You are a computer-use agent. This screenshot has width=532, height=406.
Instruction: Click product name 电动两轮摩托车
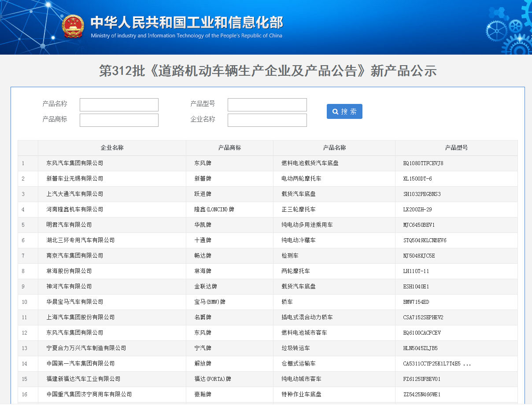[x=301, y=179]
